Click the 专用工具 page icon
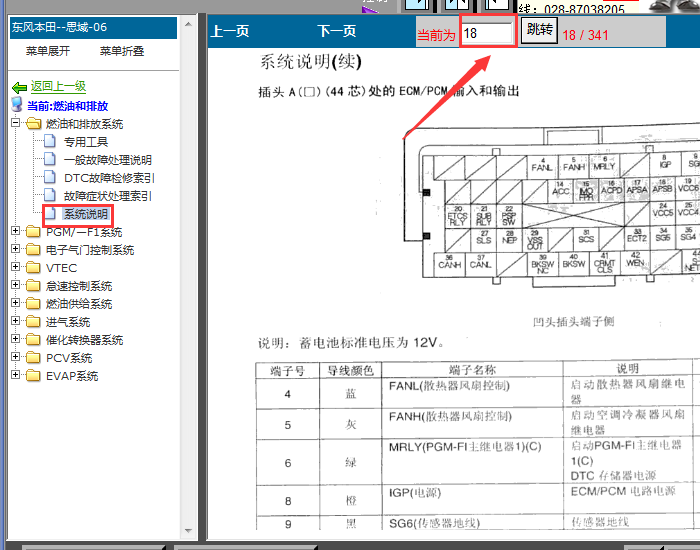700x550 pixels. click(50, 141)
